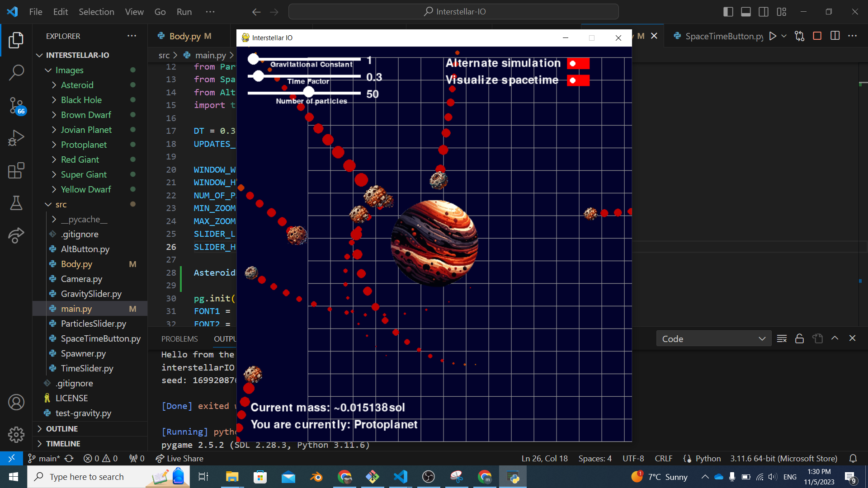
Task: Toggle the output scroll lock
Action: click(x=799, y=338)
